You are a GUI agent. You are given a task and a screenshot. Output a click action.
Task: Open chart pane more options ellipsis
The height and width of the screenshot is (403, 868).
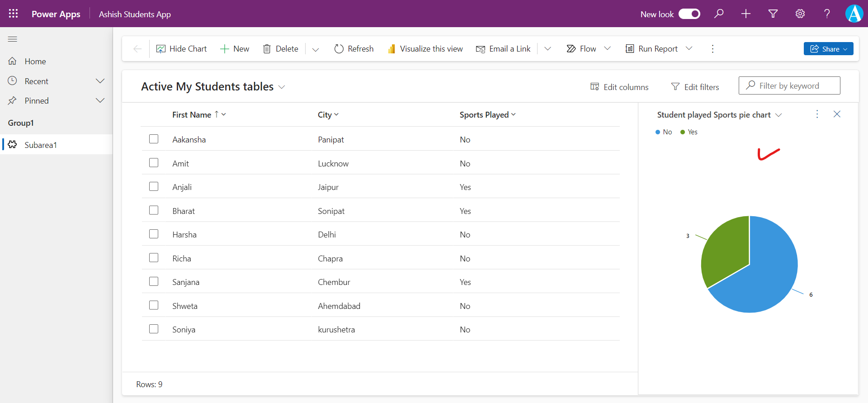817,114
